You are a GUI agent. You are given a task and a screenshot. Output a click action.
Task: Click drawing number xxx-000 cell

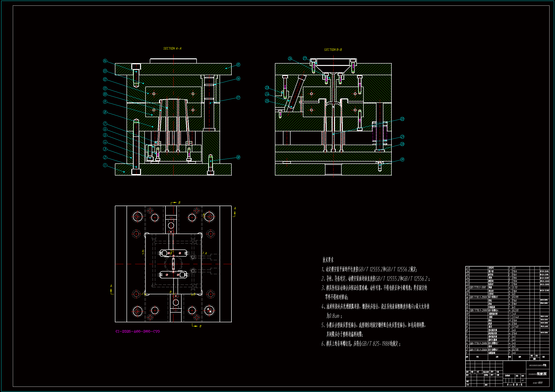click(538, 383)
